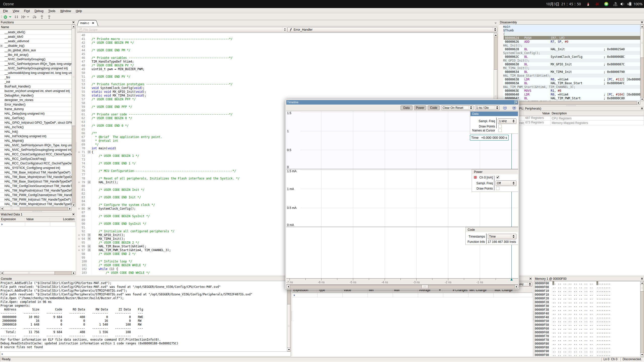Switch to the main.c tab
Viewport: 644px width, 362px height.
[85, 23]
